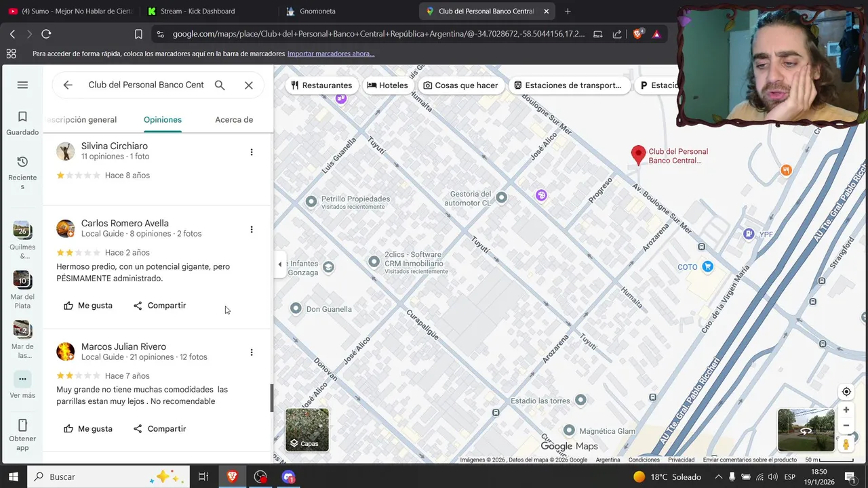Click the Don Guanella marker
Screen dimensions: 868x488
[x=296, y=308]
